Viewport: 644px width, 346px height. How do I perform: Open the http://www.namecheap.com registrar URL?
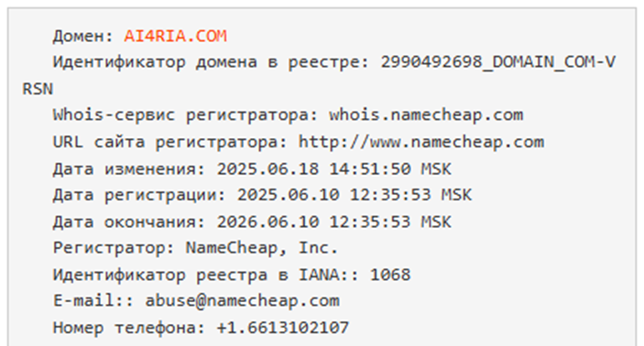coord(421,142)
